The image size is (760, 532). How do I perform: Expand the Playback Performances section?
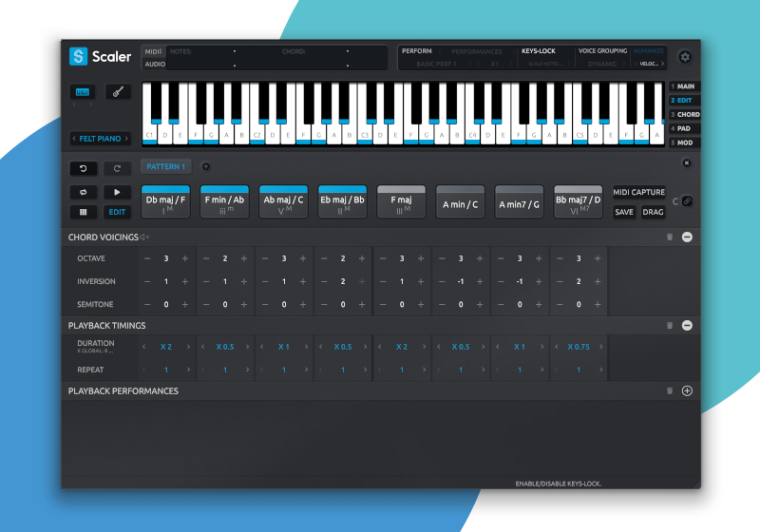pyautogui.click(x=687, y=390)
